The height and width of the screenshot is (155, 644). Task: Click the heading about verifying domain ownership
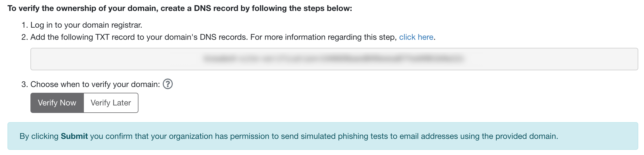click(x=180, y=8)
